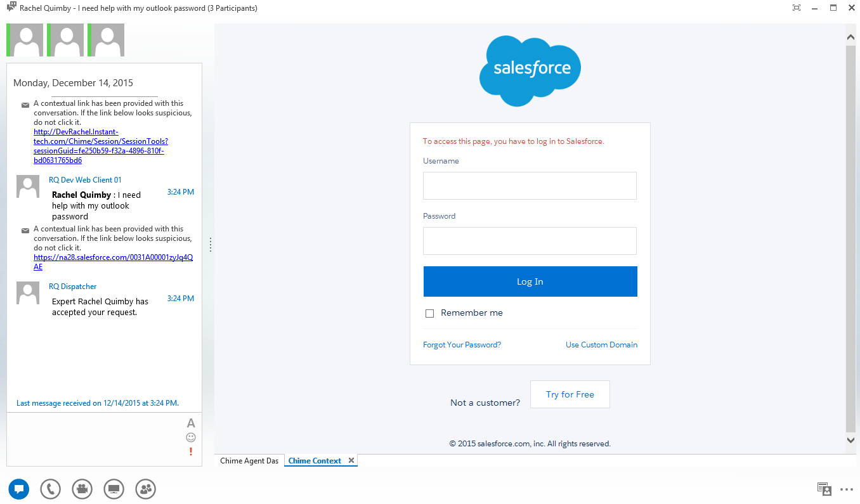Click the panel splitter handle dots
Viewport: 860px width, 504px height.
coord(210,245)
